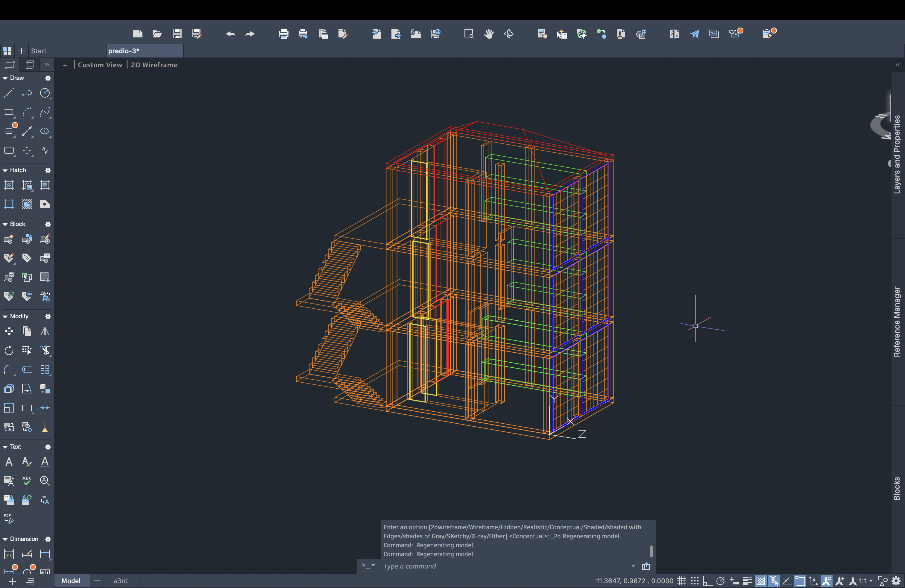Click the Undo arrow in toolbar

coord(230,34)
